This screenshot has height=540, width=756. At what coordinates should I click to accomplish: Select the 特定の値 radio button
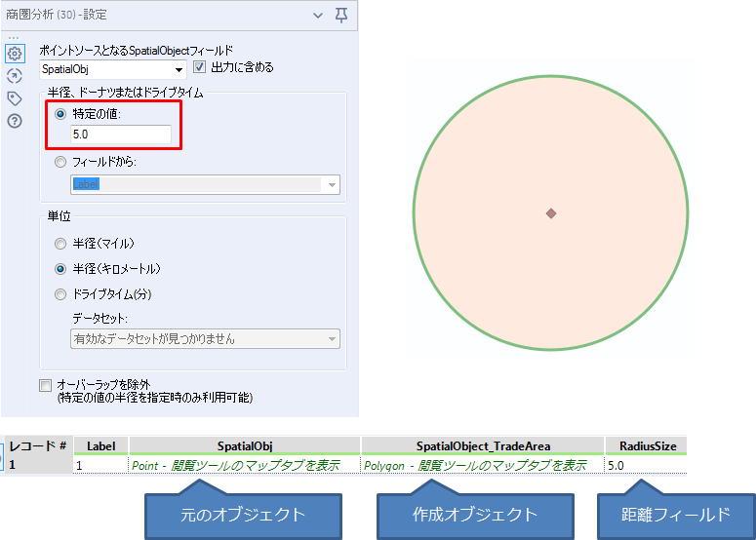pos(60,114)
